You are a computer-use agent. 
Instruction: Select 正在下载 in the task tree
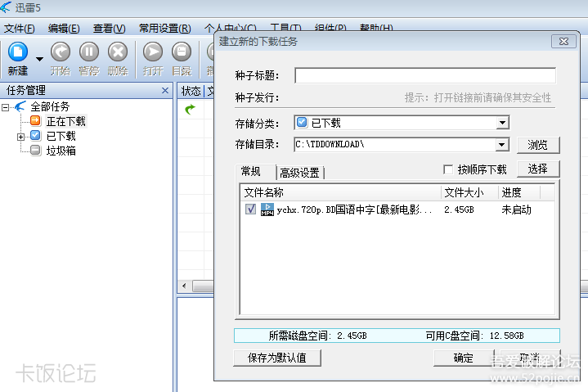click(x=65, y=121)
